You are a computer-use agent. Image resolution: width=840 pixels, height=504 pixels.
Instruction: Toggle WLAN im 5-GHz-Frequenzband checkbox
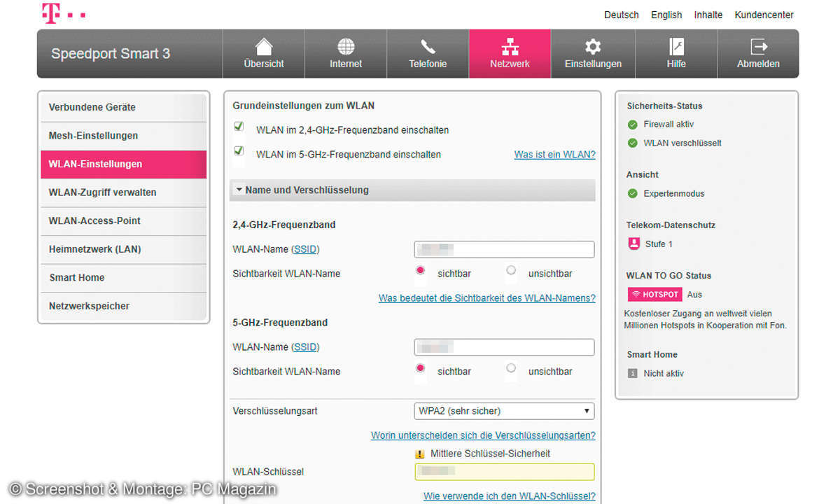click(239, 150)
